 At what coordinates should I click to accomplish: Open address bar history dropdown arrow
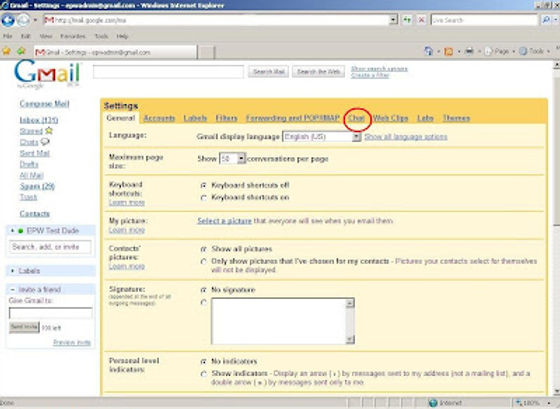393,20
